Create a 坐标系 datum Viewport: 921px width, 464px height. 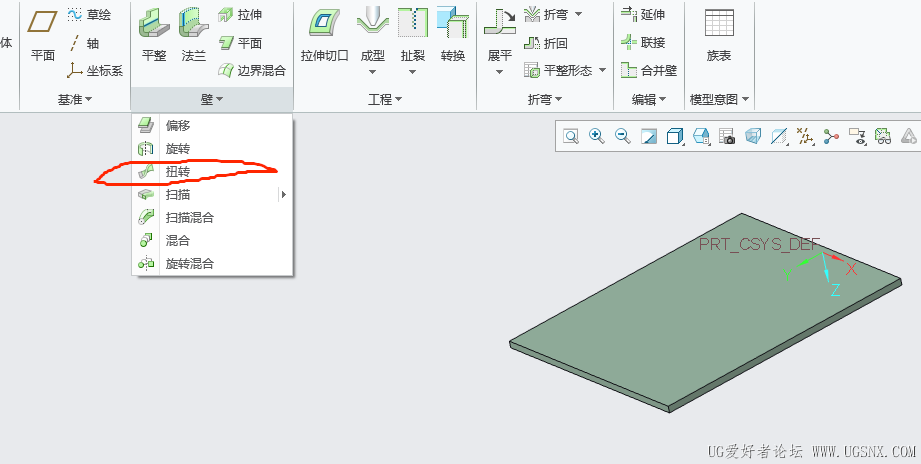(x=95, y=71)
